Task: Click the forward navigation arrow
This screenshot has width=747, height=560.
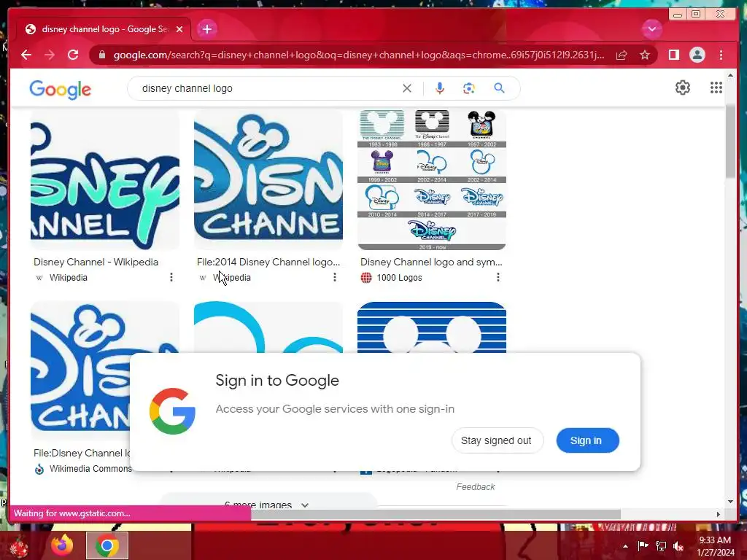Action: point(50,55)
